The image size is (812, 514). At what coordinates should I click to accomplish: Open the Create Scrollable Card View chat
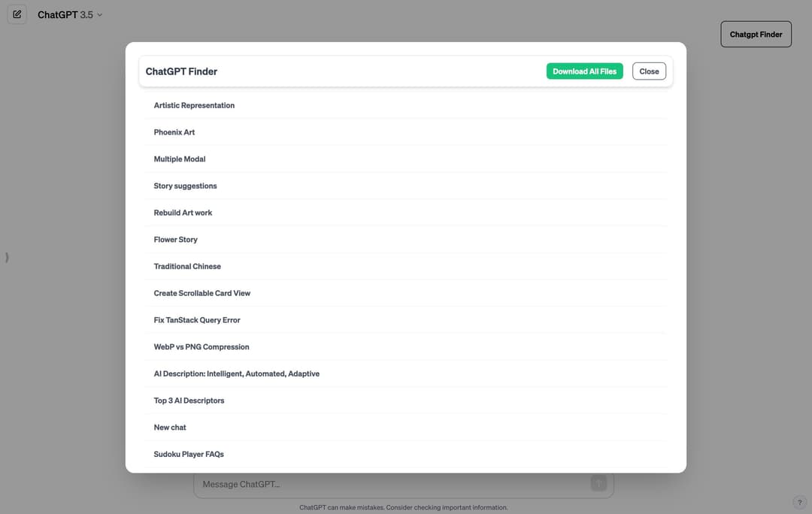pos(201,293)
